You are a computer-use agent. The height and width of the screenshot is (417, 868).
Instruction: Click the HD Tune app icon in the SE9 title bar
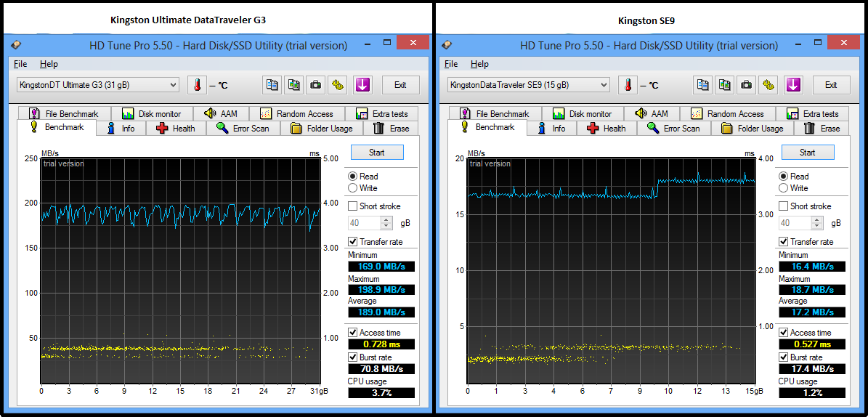(x=447, y=46)
